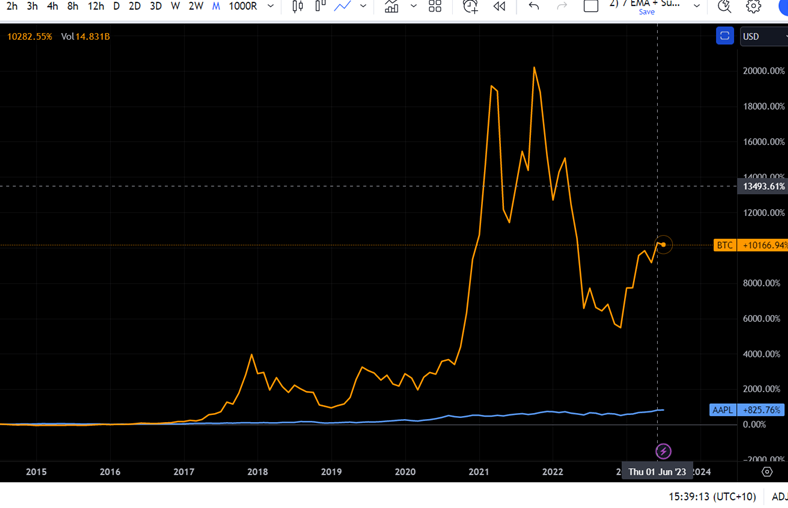Viewport: 788px width, 508px height.
Task: Select the M monthly timeframe
Action: point(216,7)
